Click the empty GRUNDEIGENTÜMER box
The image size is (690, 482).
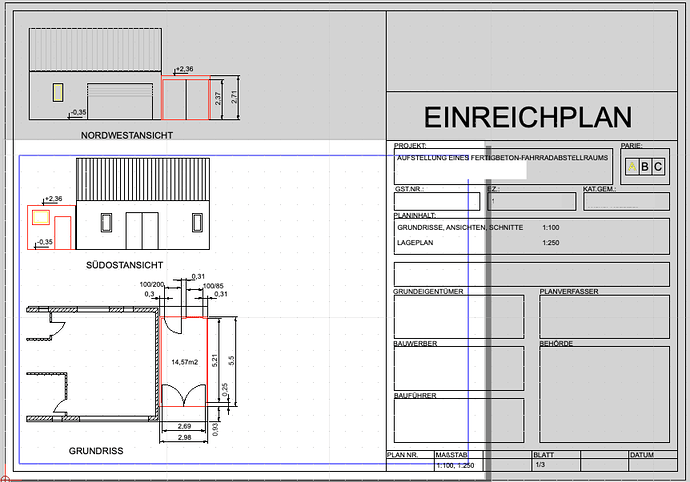tap(458, 317)
